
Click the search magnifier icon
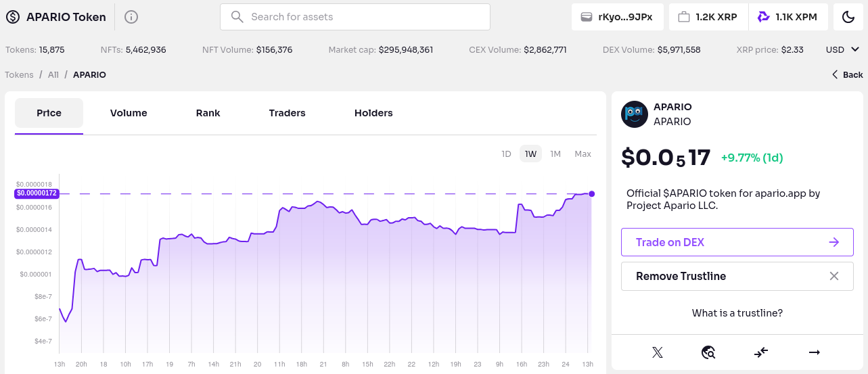tap(237, 17)
